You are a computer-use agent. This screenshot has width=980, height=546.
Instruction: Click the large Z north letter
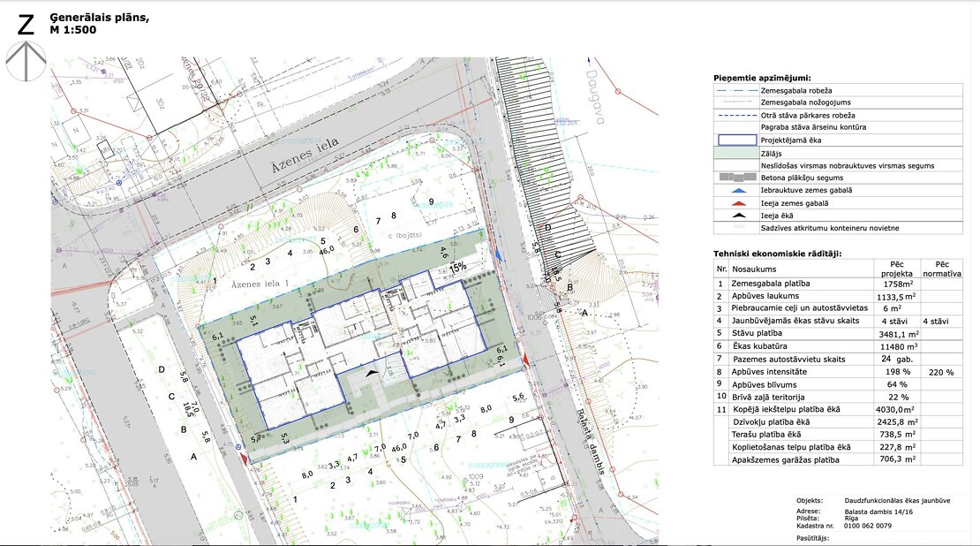coord(26,24)
